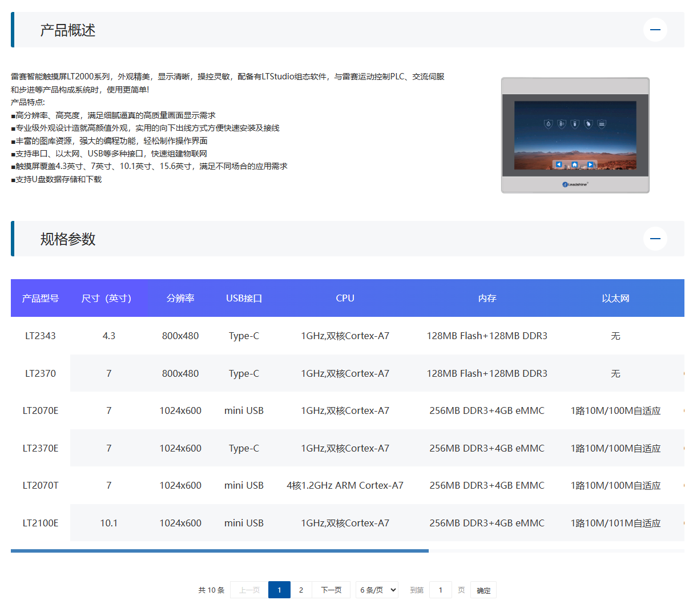Click the Leadshine logo on the device bezel
The width and height of the screenshot is (697, 616).
575,184
